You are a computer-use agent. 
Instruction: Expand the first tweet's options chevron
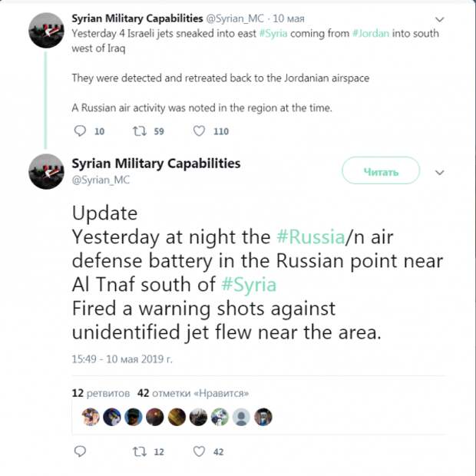440,20
